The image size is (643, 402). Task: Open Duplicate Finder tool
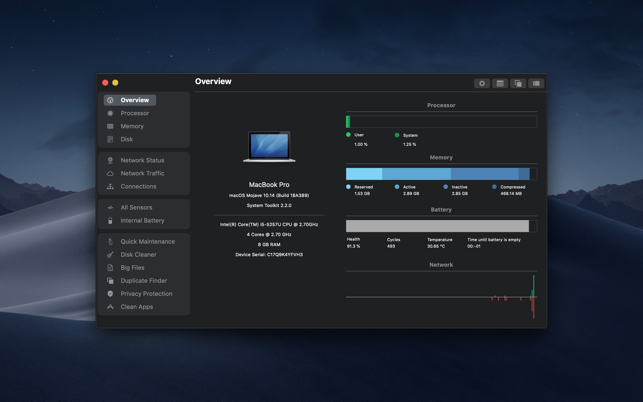[144, 281]
